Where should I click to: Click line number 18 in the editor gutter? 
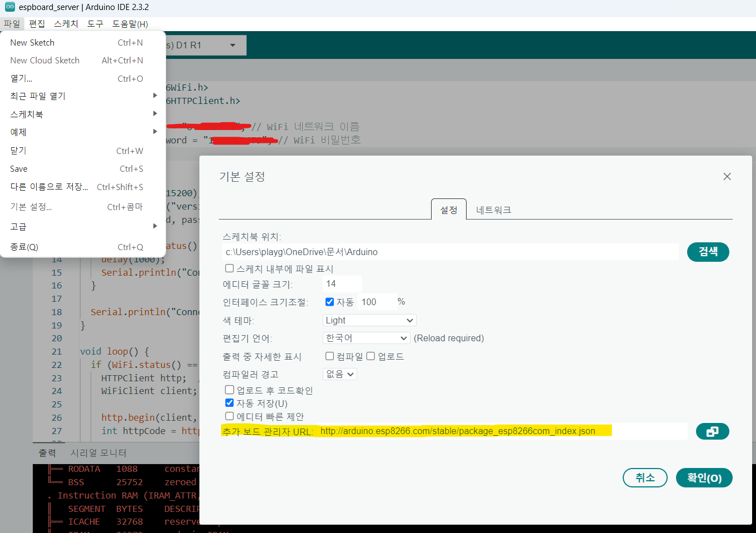click(x=57, y=312)
